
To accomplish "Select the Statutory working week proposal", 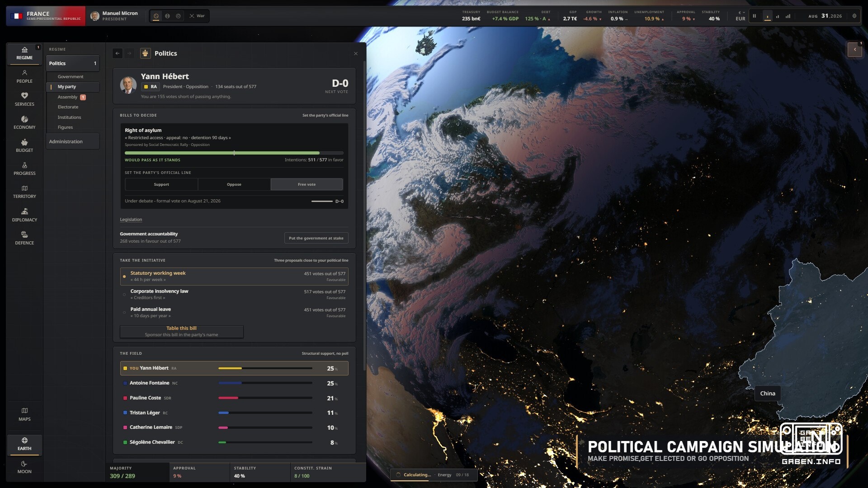I will [234, 276].
